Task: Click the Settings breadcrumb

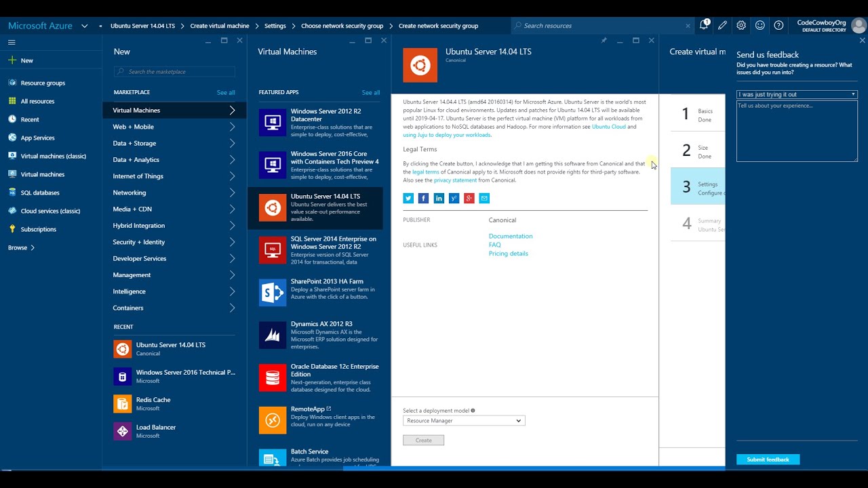Action: click(275, 26)
